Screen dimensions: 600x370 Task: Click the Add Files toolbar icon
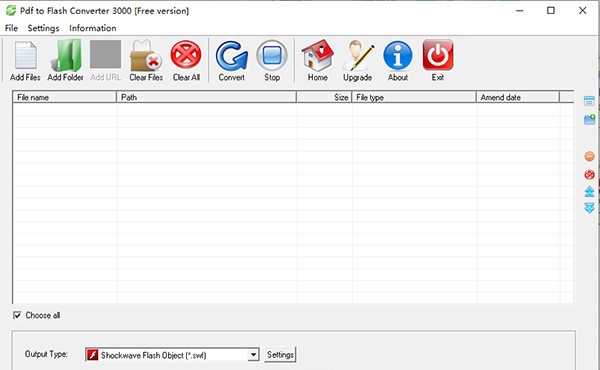point(25,56)
